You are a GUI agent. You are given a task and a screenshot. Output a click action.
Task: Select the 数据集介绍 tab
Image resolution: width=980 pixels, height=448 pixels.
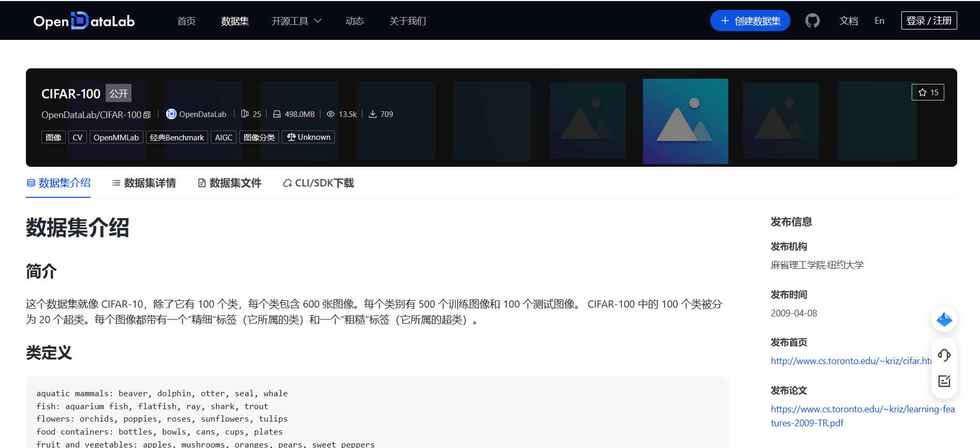[58, 183]
